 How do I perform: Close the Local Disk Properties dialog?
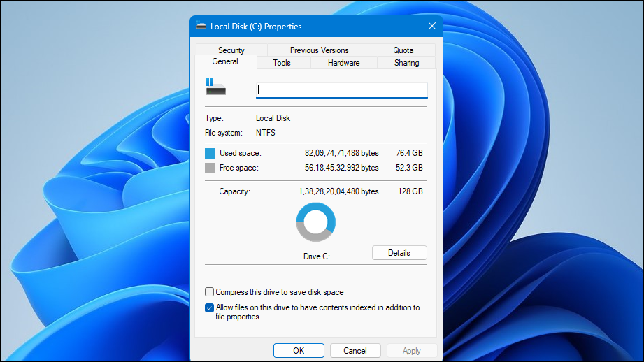431,26
